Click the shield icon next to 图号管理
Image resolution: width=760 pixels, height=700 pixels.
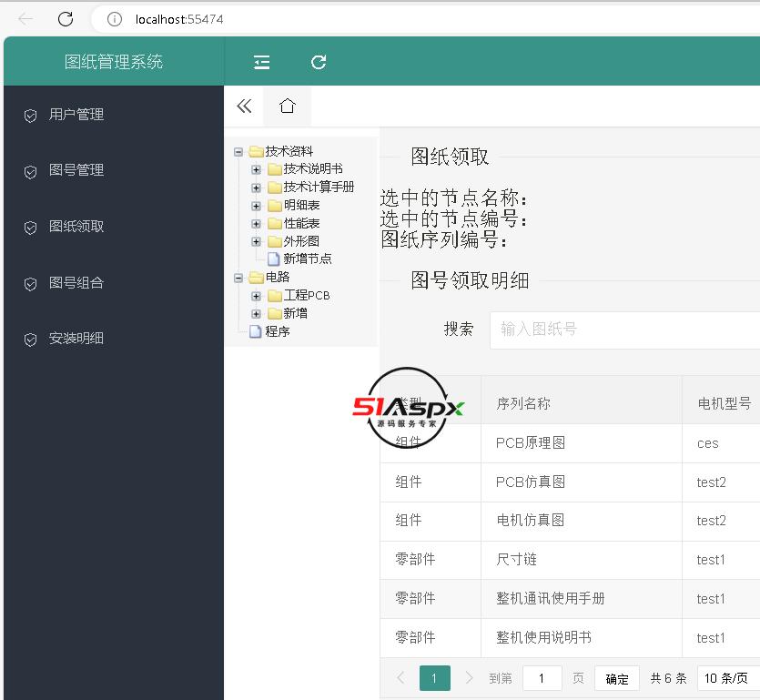click(x=31, y=172)
